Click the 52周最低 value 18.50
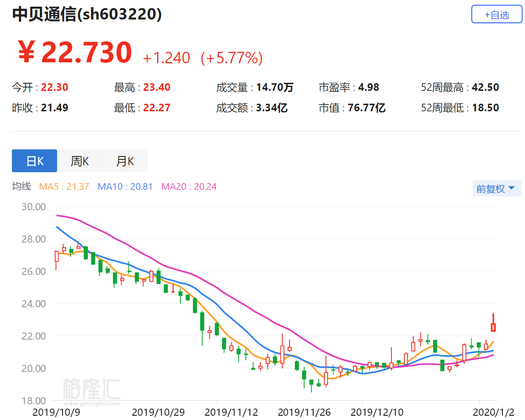 (x=486, y=108)
